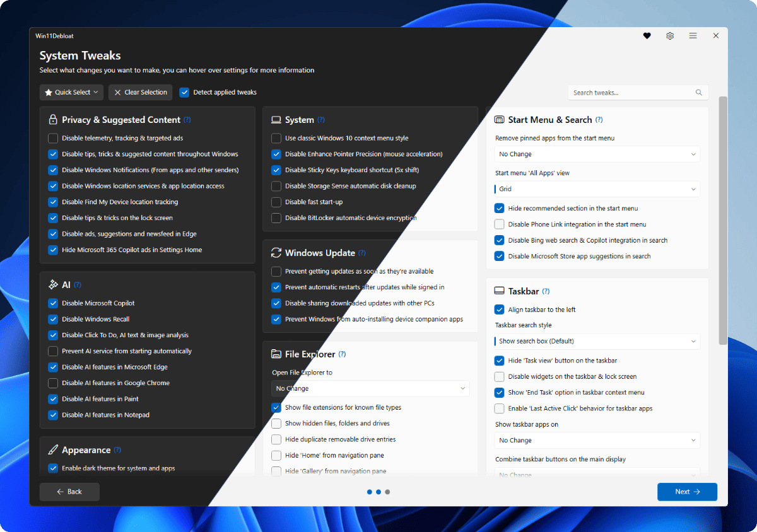Check Hide 'Home' from navigation pane
757x532 pixels.
coord(276,455)
